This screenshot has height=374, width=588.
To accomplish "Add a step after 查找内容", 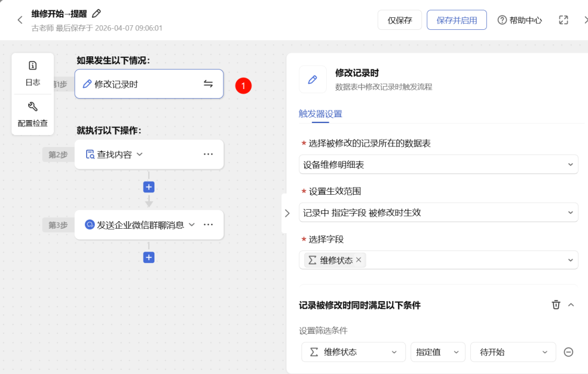I will [149, 187].
